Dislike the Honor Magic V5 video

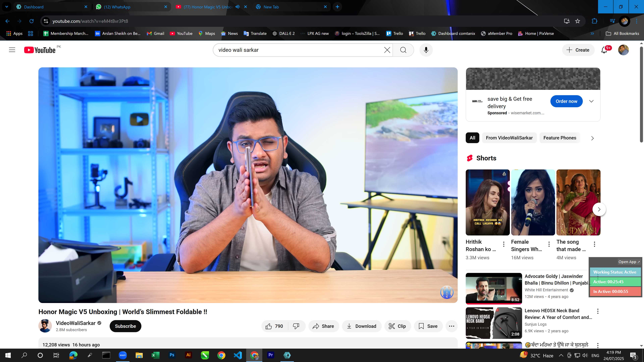point(296,326)
